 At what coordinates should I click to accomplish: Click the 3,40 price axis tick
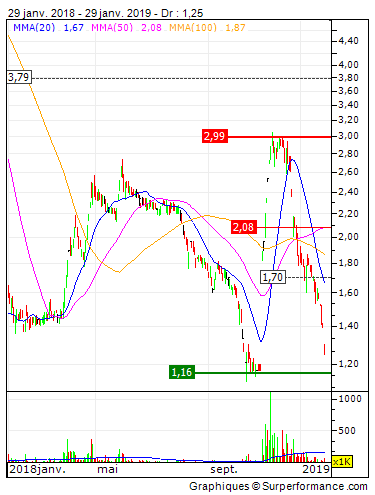coord(348,105)
